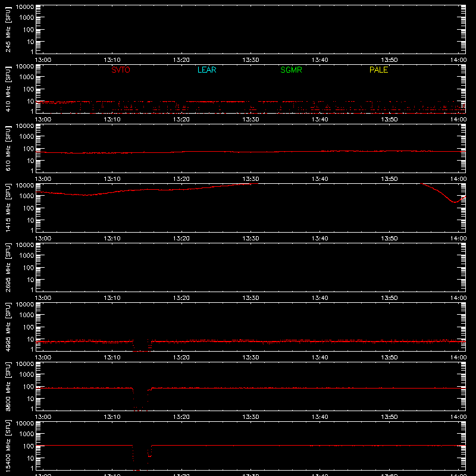Click the 1000 y-axis value on 15400 MHz panel
Screen dimensions: 476x476
click(26, 434)
